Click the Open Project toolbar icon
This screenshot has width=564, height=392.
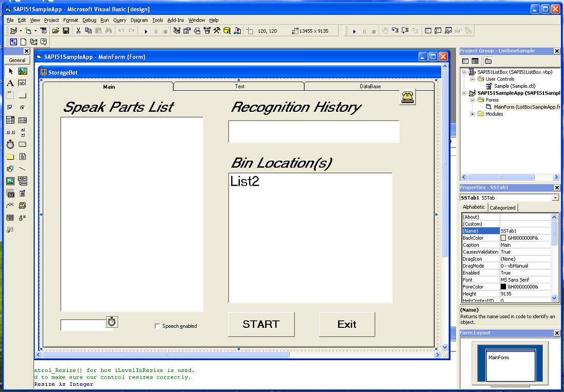point(55,31)
